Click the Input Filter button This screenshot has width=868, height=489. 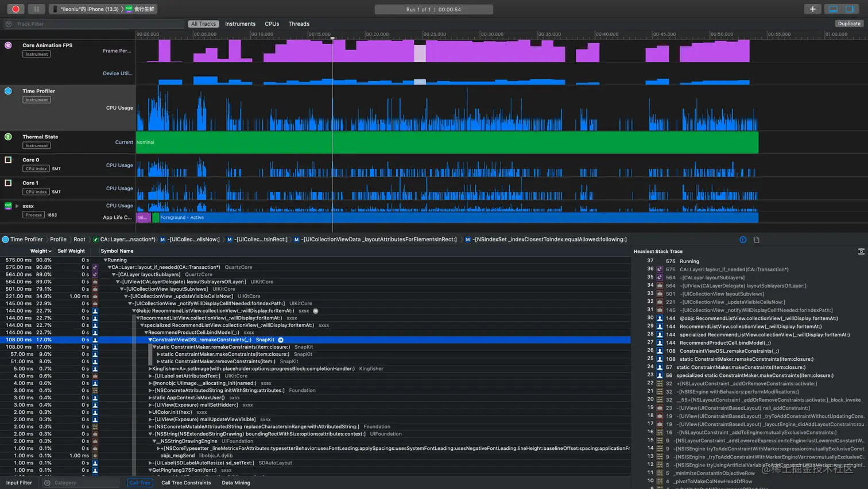[x=19, y=483]
